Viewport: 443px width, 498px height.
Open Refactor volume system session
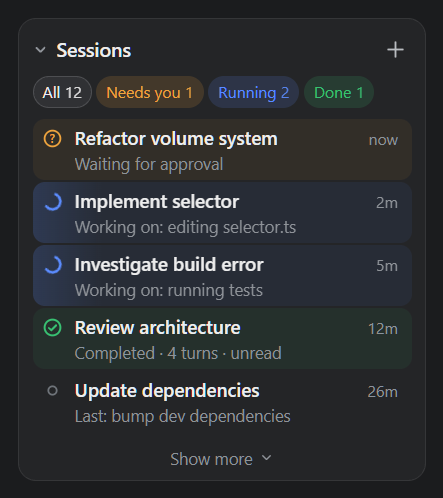[x=222, y=150]
